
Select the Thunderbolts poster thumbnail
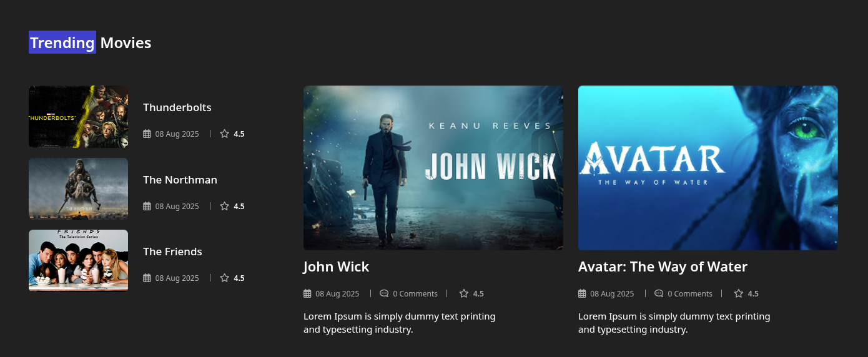(78, 117)
